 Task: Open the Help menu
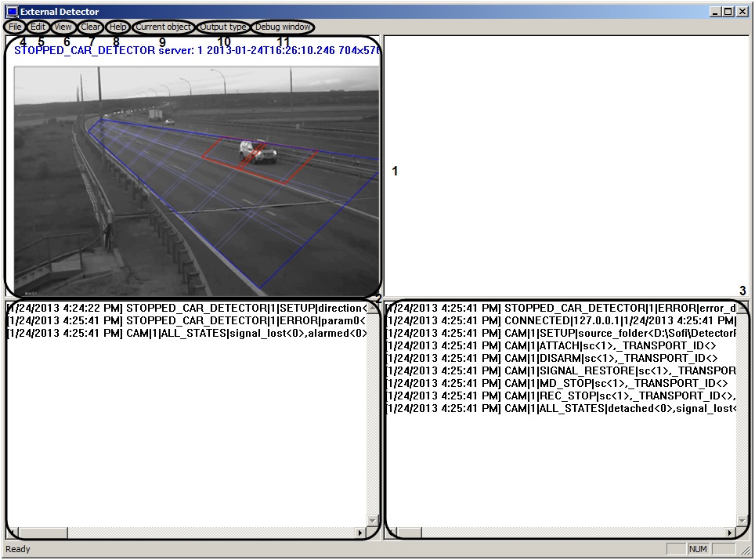117,27
